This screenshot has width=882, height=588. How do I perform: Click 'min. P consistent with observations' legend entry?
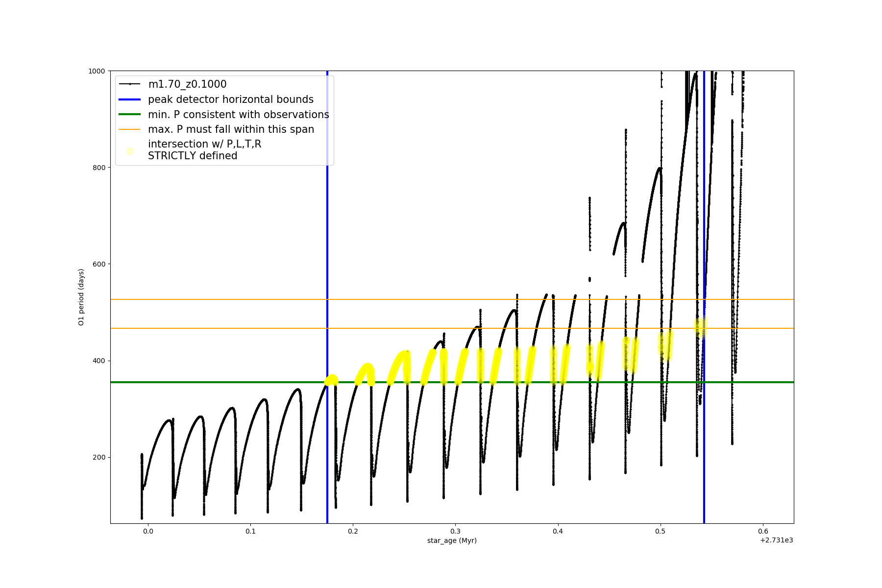pos(239,115)
